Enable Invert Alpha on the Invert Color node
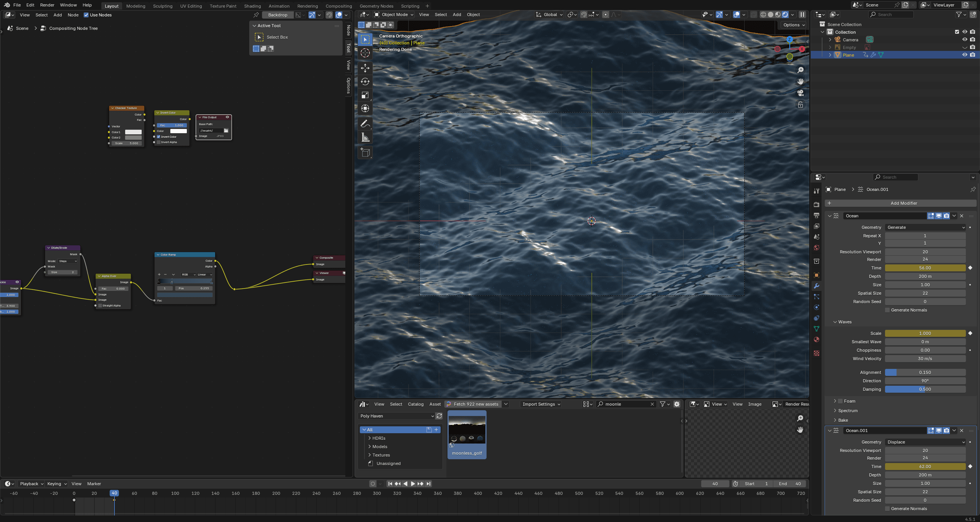 [x=158, y=142]
